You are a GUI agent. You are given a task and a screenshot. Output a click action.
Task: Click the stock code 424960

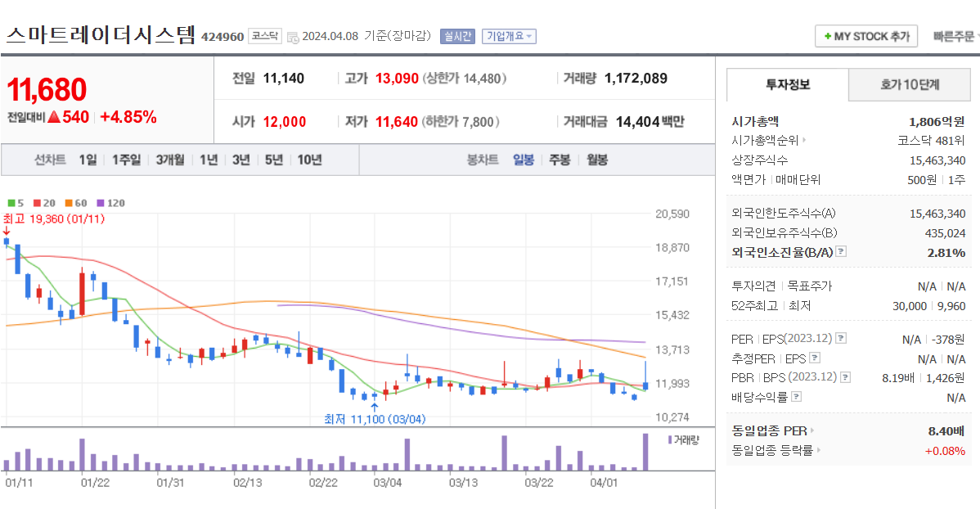pyautogui.click(x=223, y=37)
